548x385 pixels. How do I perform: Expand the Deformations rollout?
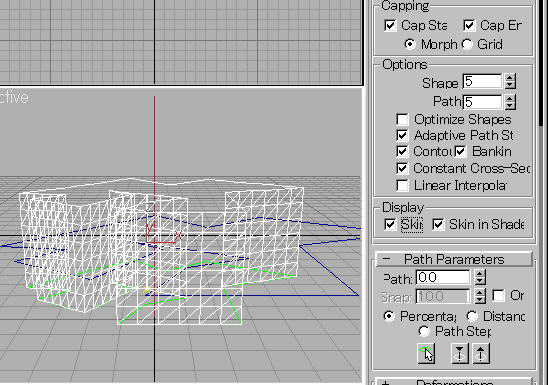(454, 382)
